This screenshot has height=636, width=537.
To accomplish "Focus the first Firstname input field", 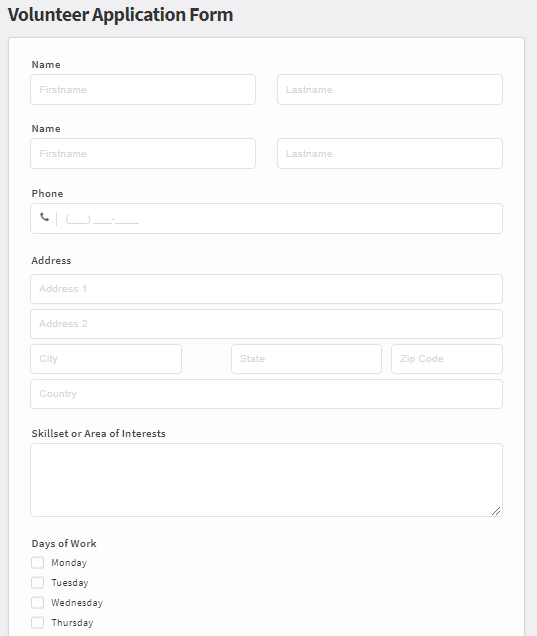I will click(x=143, y=90).
